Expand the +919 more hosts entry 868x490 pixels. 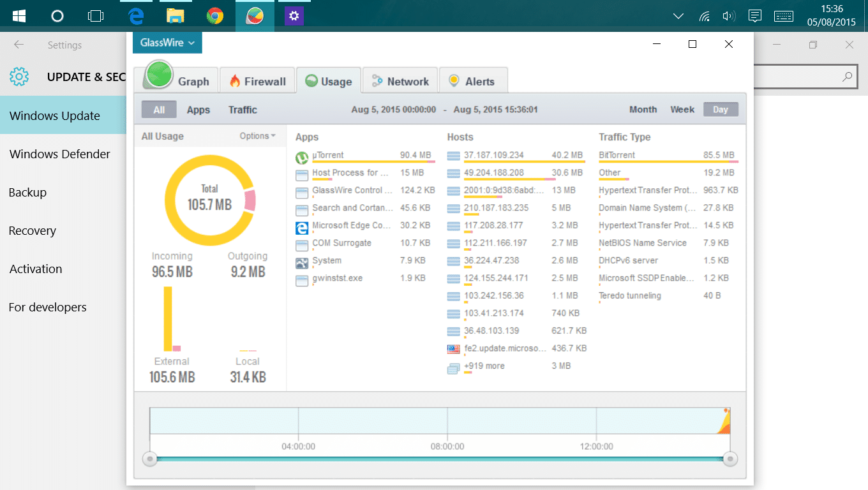484,366
